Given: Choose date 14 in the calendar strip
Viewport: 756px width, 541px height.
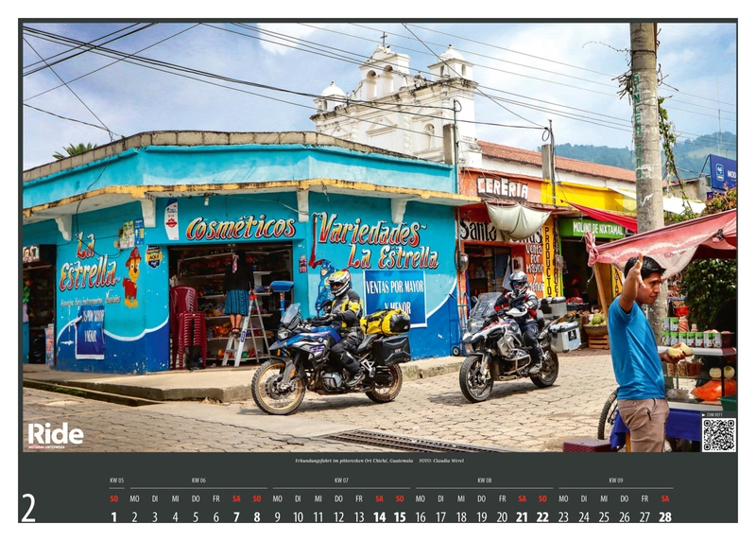Looking at the screenshot, I should (379, 516).
